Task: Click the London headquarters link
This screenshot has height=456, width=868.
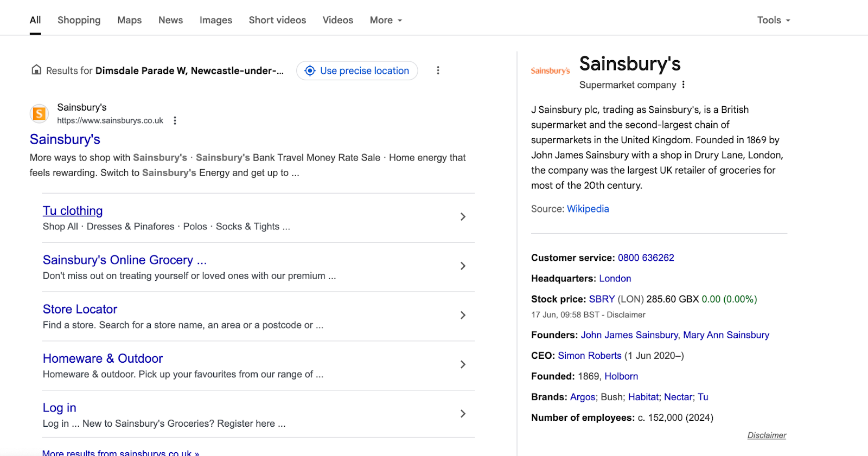Action: 615,279
